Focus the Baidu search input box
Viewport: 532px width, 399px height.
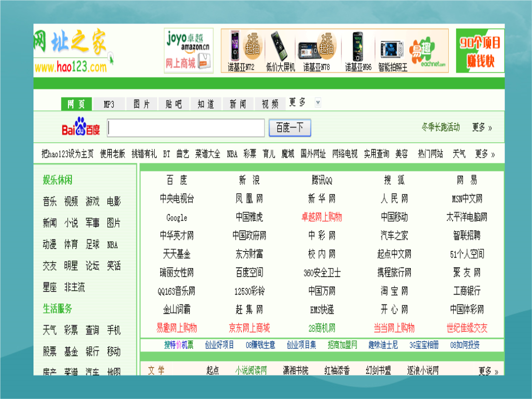point(186,128)
